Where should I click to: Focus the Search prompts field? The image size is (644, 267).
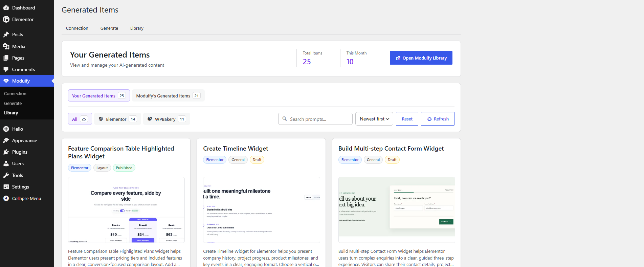point(315,119)
